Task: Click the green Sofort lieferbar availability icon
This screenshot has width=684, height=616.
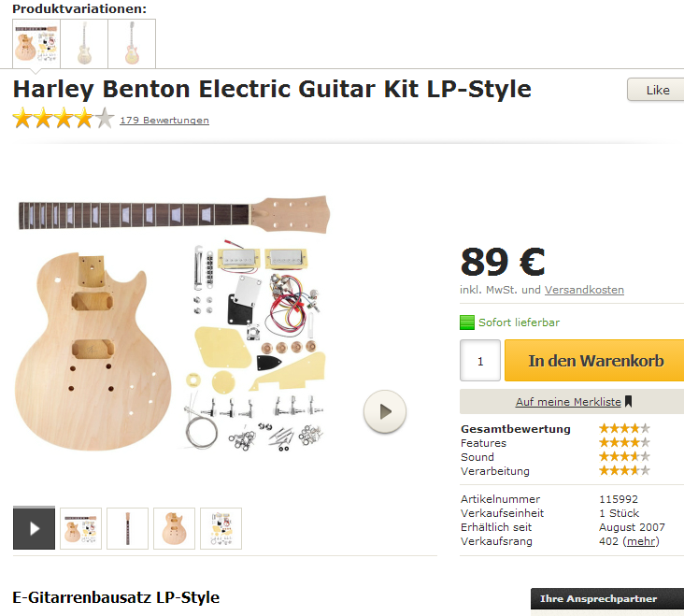Action: [x=467, y=323]
